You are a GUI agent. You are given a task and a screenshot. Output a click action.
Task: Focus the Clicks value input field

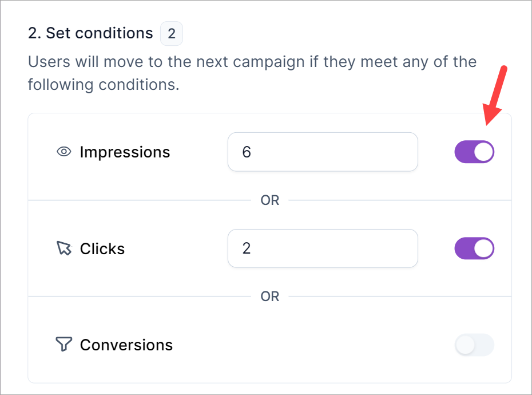click(323, 248)
